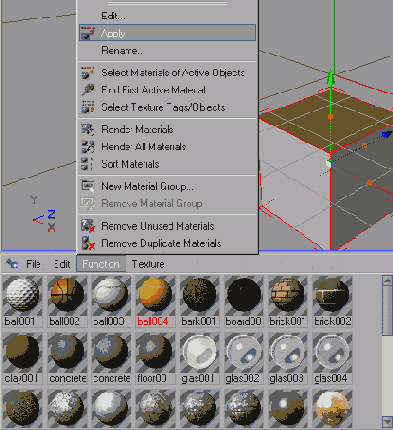
Task: Choose Rename.. in the Function menu
Action: click(122, 50)
